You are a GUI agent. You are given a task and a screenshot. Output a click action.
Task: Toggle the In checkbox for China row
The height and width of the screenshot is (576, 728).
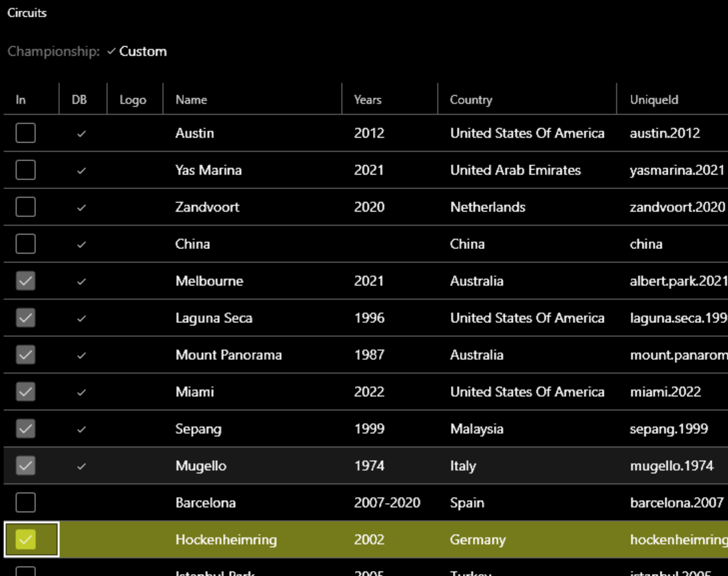click(25, 244)
